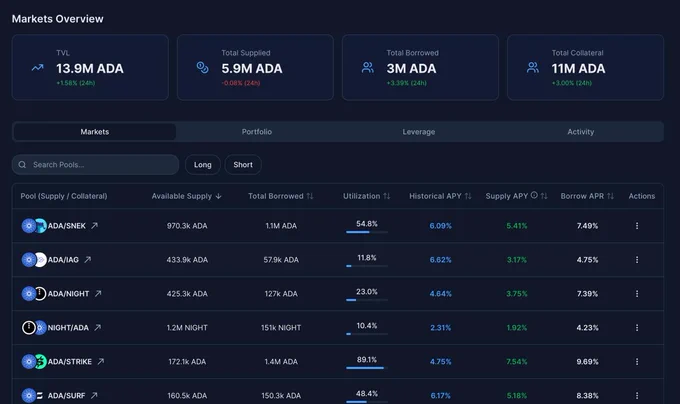Open the ADA/STRIKE pool name
680x404 pixels.
(70, 362)
